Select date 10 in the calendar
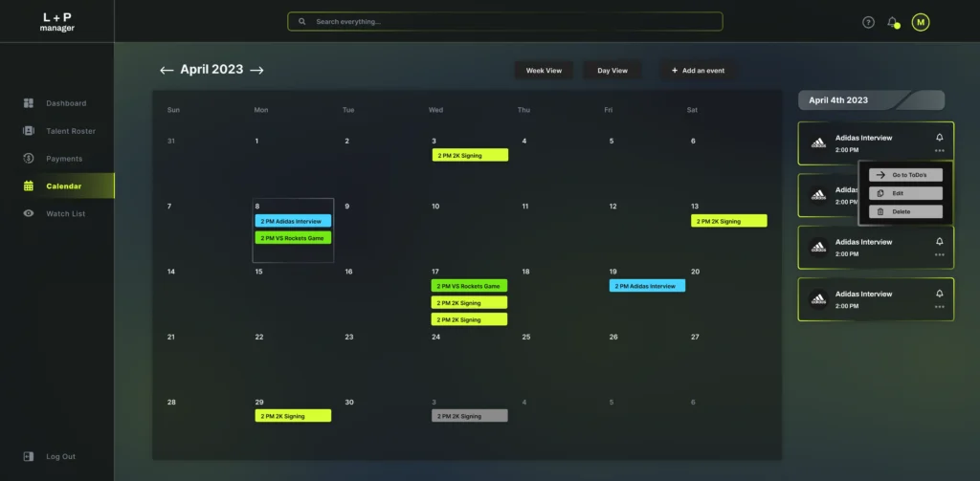The image size is (980, 481). point(435,207)
